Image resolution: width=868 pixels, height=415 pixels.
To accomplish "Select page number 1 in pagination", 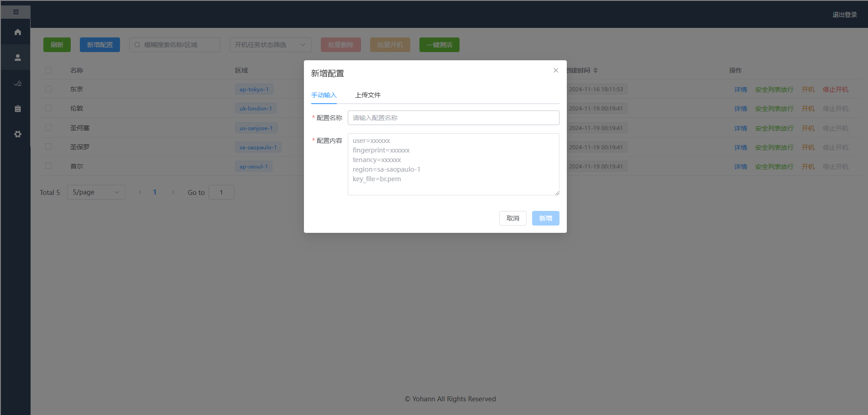I will [x=155, y=192].
